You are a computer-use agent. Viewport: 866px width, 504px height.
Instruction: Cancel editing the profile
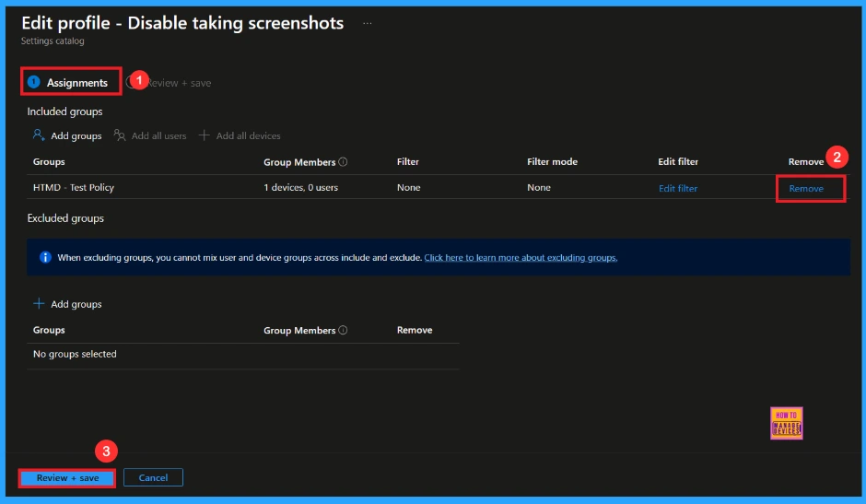(153, 477)
